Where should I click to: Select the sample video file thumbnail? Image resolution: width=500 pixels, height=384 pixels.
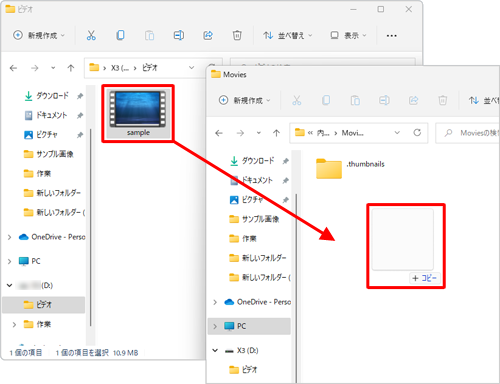138,114
